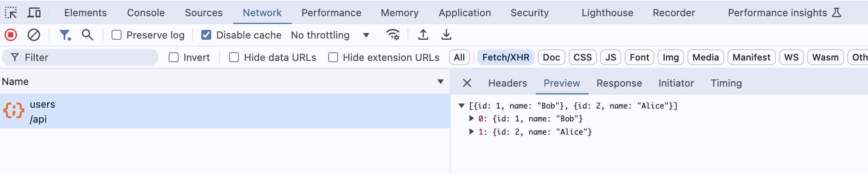Open network conditions wifi-gear icon

(393, 35)
